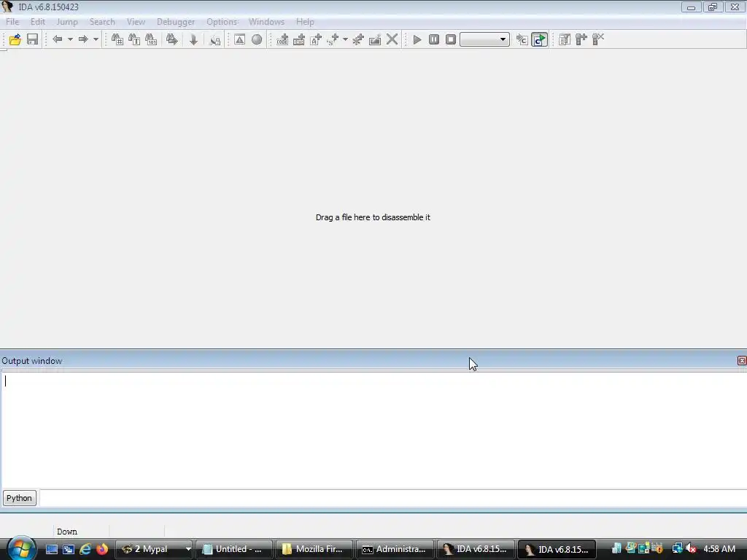The width and height of the screenshot is (747, 560).
Task: Open the View menu
Action: pyautogui.click(x=136, y=22)
